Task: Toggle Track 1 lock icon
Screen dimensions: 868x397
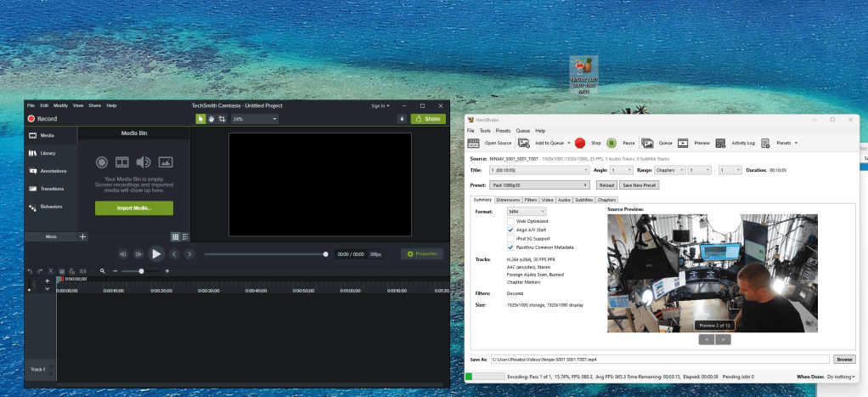Action: (52, 374)
